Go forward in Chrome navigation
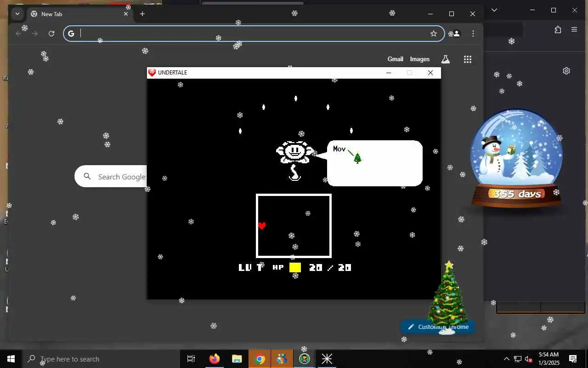The height and width of the screenshot is (368, 588). click(x=35, y=34)
